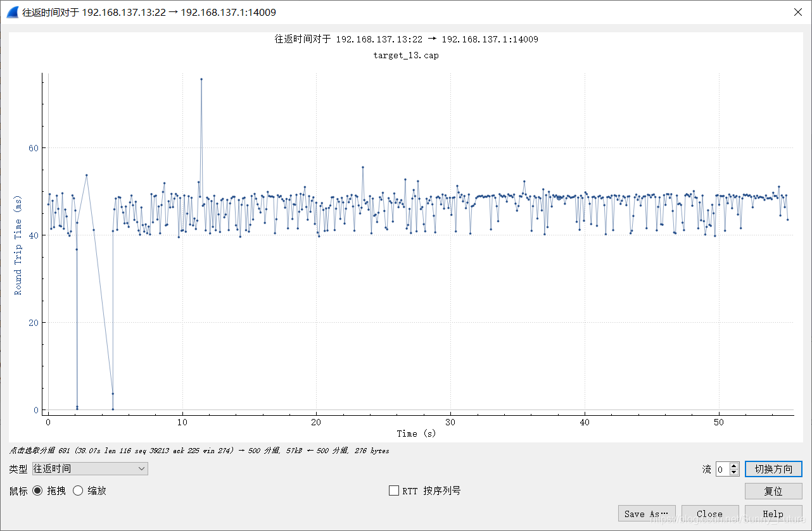The image size is (812, 531).
Task: Increase the 流 stream number with up arrow
Action: 735,466
